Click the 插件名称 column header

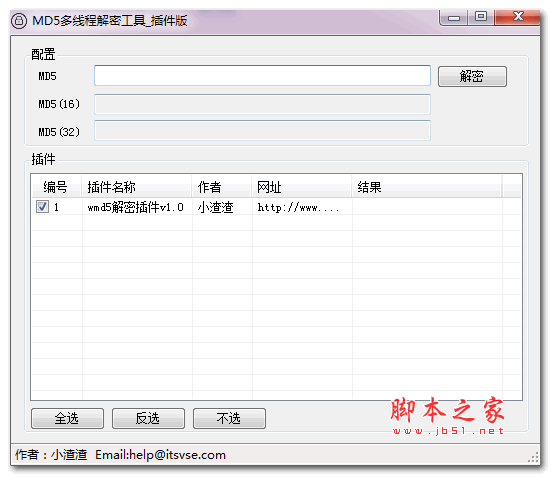(137, 187)
